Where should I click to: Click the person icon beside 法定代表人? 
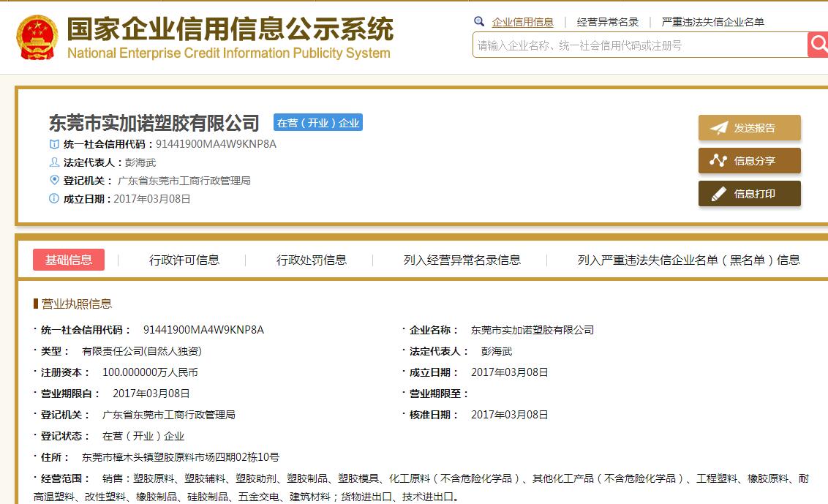click(x=54, y=162)
